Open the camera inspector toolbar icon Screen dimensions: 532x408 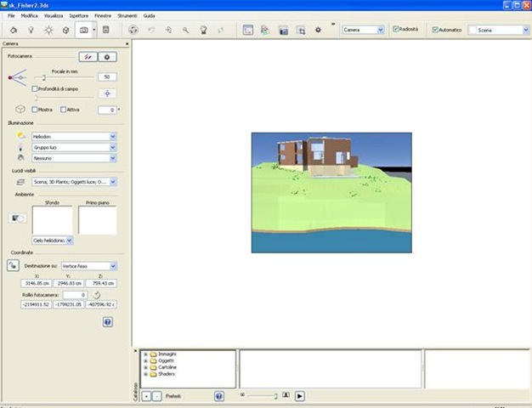point(83,30)
